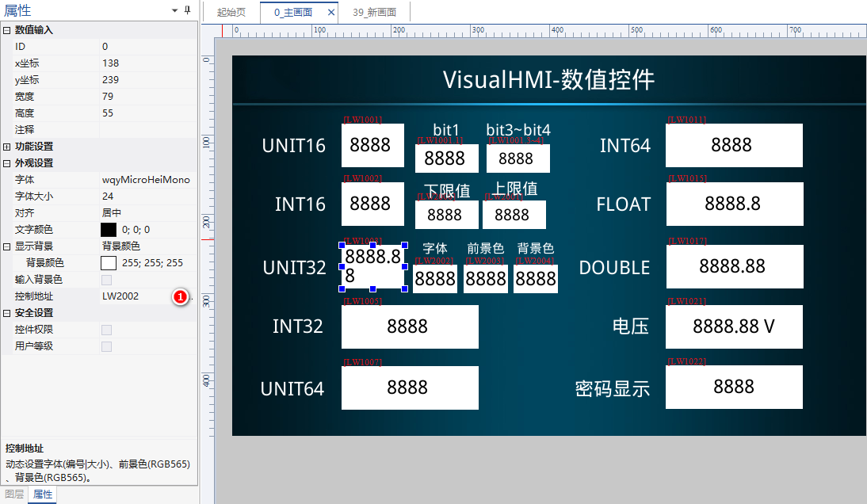Open the 39_新画面 tab
The height and width of the screenshot is (504, 867).
[x=375, y=13]
